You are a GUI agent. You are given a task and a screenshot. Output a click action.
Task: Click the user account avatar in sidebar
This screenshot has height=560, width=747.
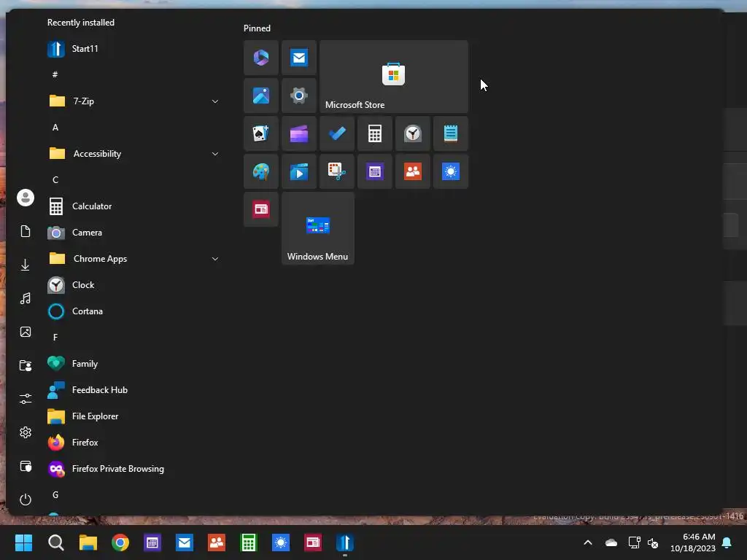click(x=26, y=198)
